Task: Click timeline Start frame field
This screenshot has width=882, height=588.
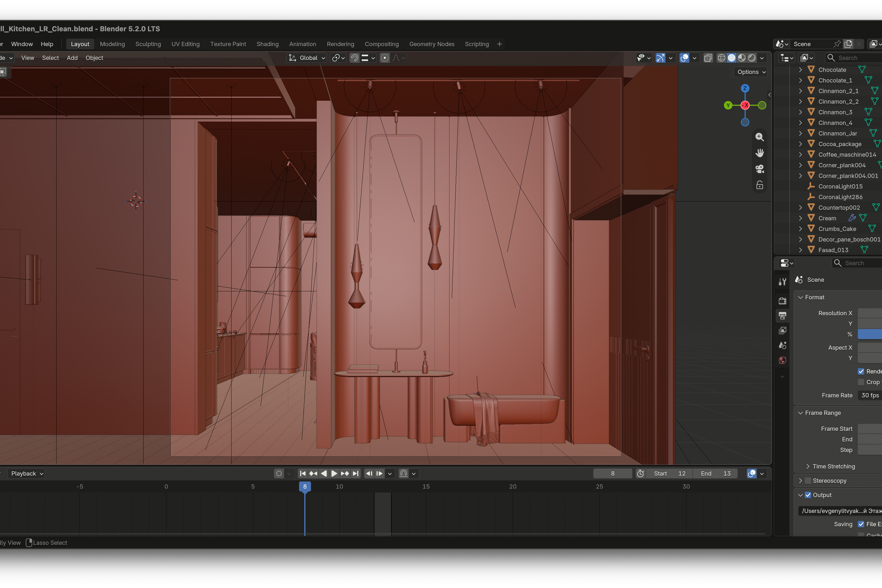Action: pyautogui.click(x=669, y=474)
